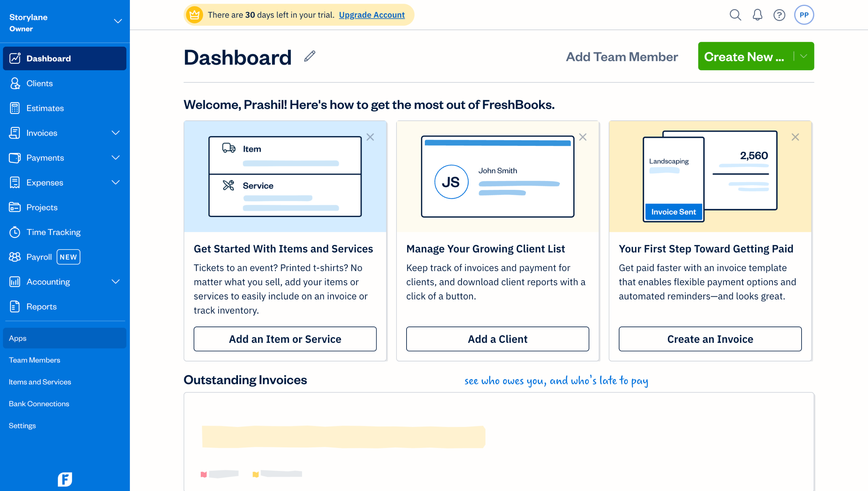Click the search magnifier icon
This screenshot has height=491, width=868.
click(x=735, y=15)
